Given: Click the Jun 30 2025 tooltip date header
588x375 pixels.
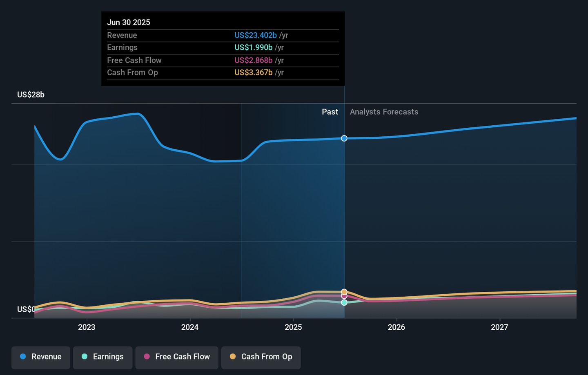Looking at the screenshot, I should (129, 22).
